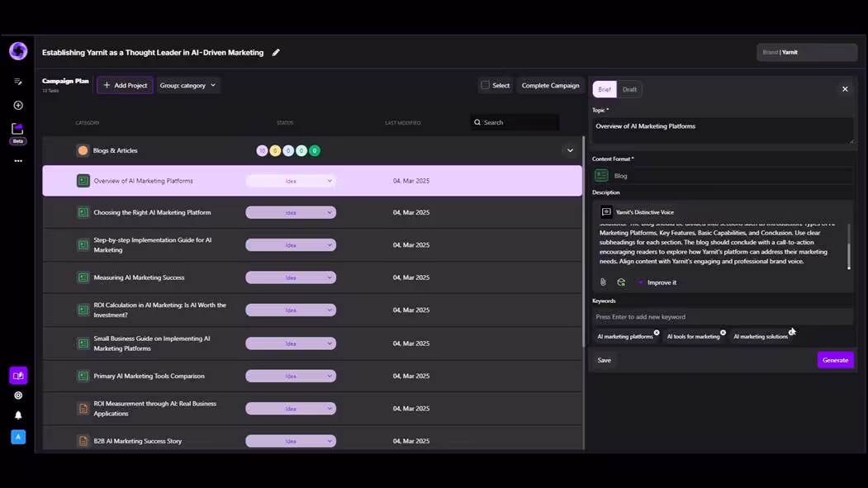
Task: Click the purple book icon in sidebar
Action: [x=18, y=375]
